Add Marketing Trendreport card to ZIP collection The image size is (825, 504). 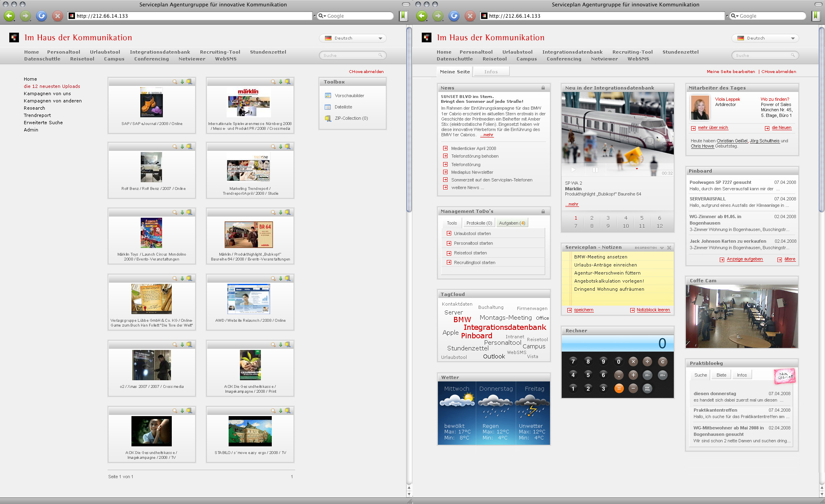point(288,146)
